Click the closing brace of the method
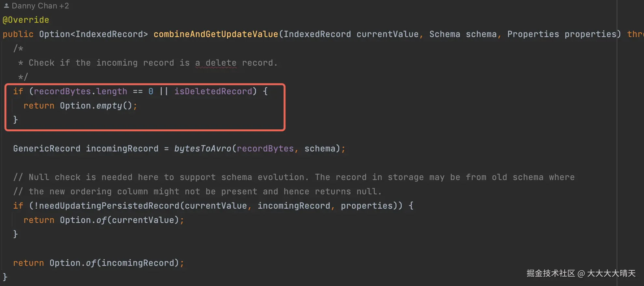The width and height of the screenshot is (644, 286). coord(5,277)
